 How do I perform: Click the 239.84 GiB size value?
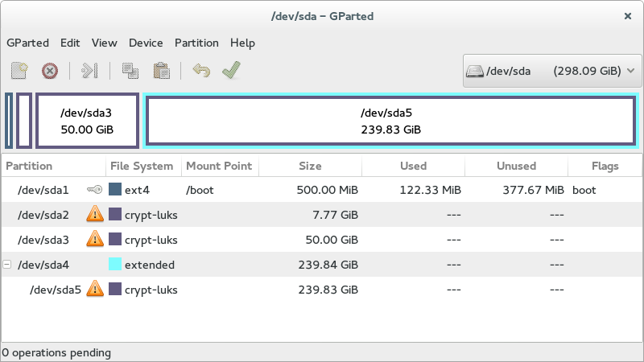click(x=328, y=265)
